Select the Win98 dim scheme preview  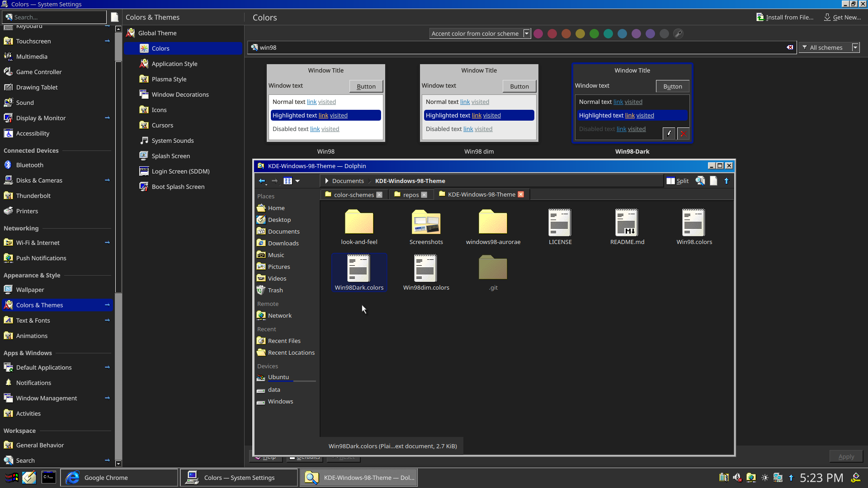(479, 103)
